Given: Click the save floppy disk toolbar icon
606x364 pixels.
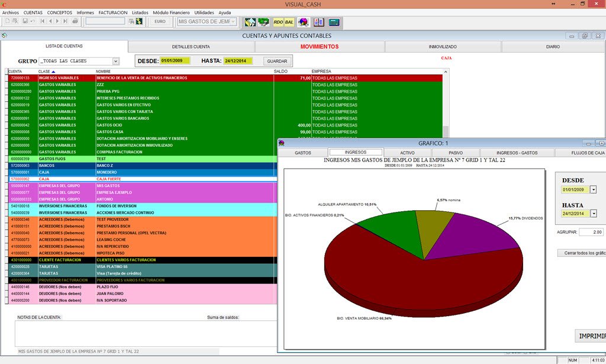Looking at the screenshot, I should pos(25,22).
